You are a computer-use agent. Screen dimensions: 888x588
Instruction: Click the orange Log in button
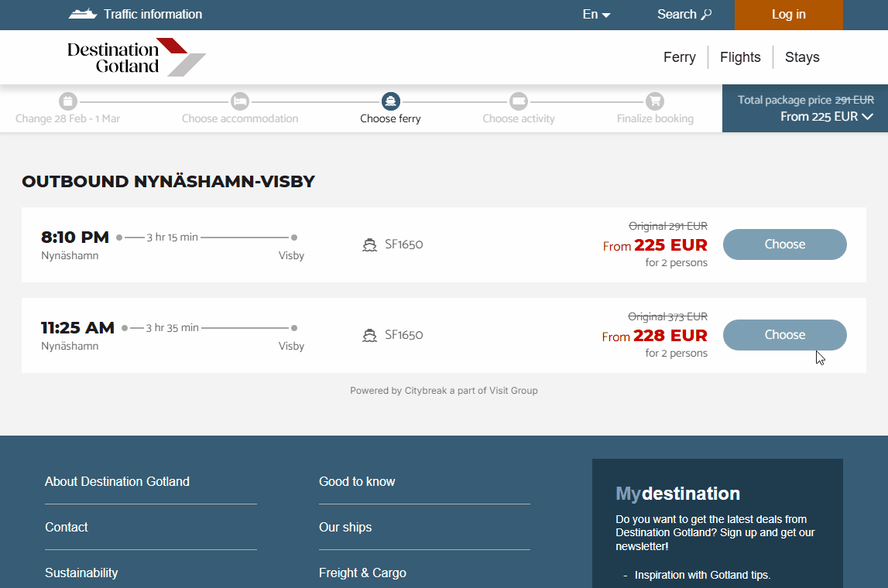(788, 15)
